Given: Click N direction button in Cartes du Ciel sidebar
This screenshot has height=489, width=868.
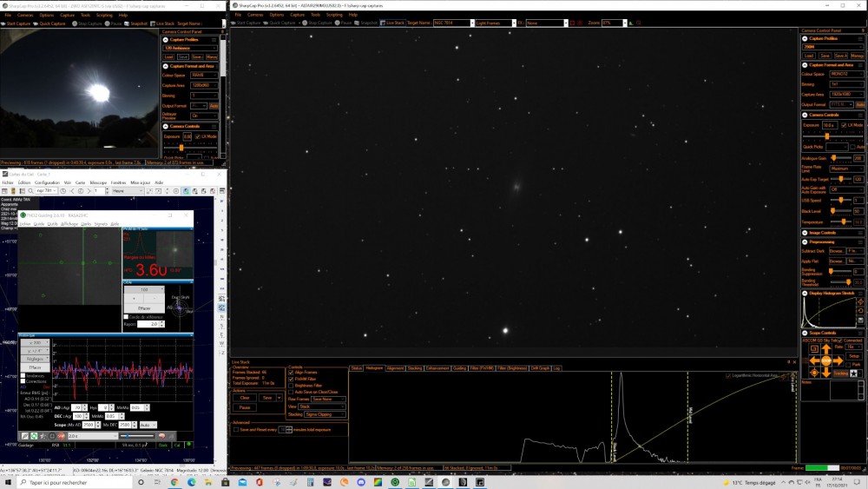Looking at the screenshot, I should point(221,317).
